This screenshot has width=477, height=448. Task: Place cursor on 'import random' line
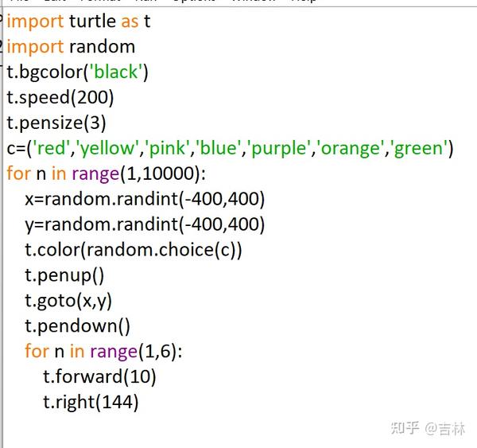[x=71, y=47]
